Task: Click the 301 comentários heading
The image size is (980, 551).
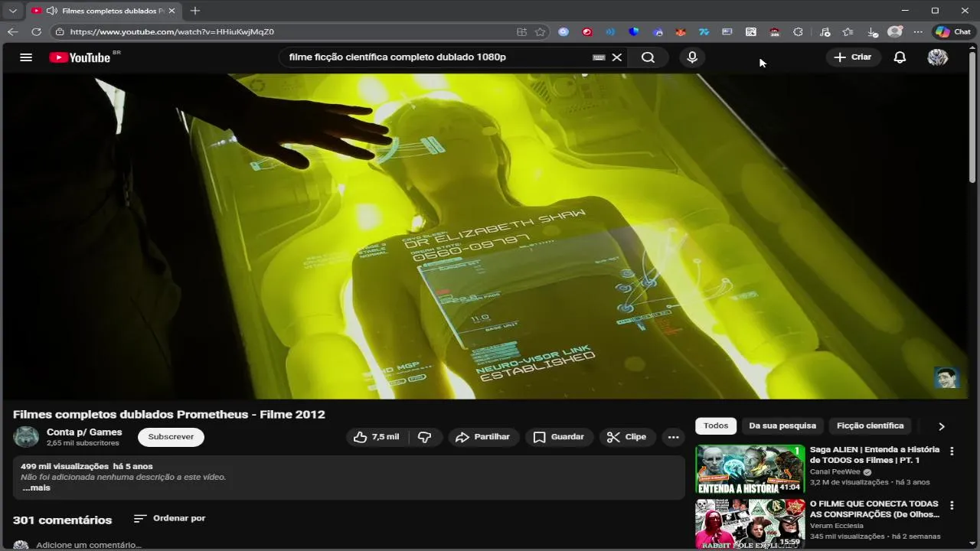Action: tap(63, 520)
